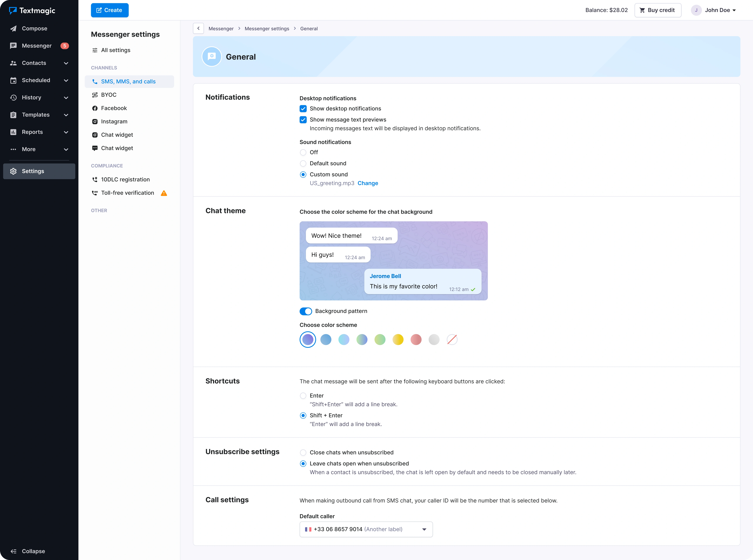Select Close chats when unsubscribed
Screen dimensions: 753x560
click(303, 453)
